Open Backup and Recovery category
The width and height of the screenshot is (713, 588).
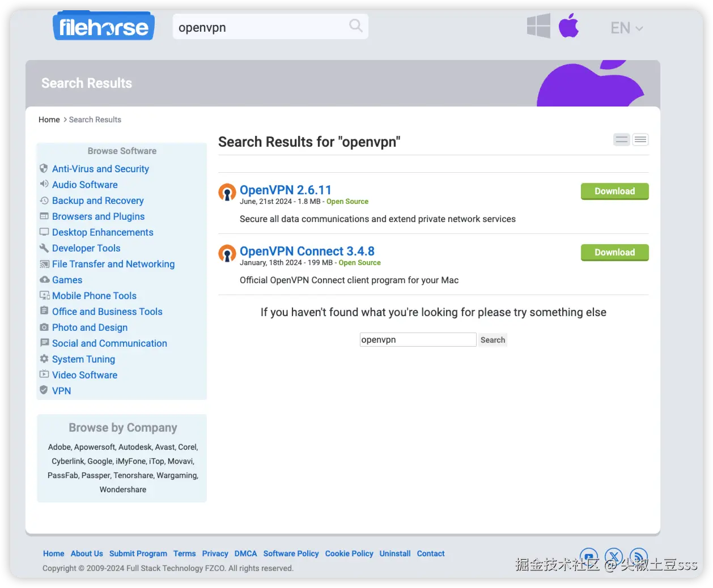click(x=98, y=201)
